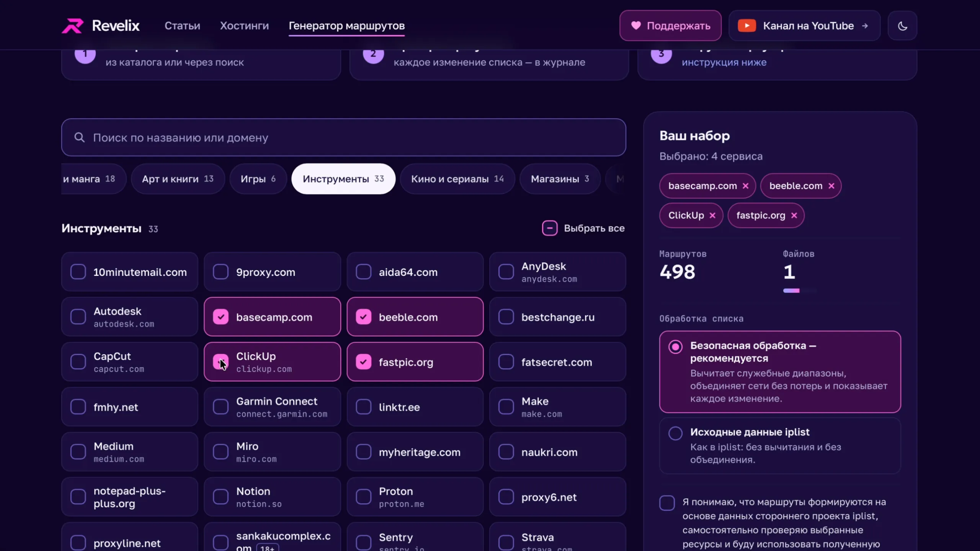
Task: Remove beeble.com chip with its x
Action: [x=831, y=186]
